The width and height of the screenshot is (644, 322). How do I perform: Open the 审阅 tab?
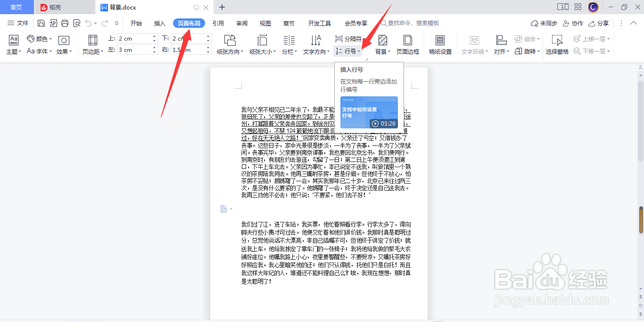[x=242, y=23]
